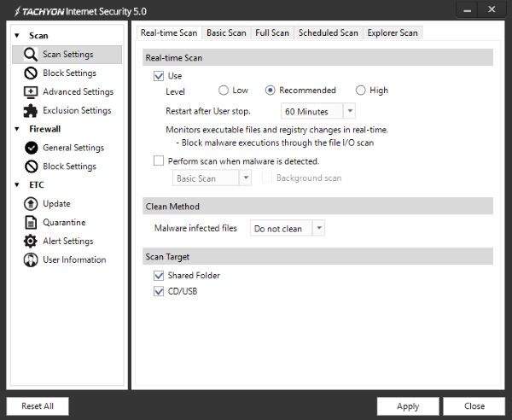This screenshot has height=420, width=512.
Task: Toggle the Background scan checkbox
Action: pyautogui.click(x=267, y=178)
